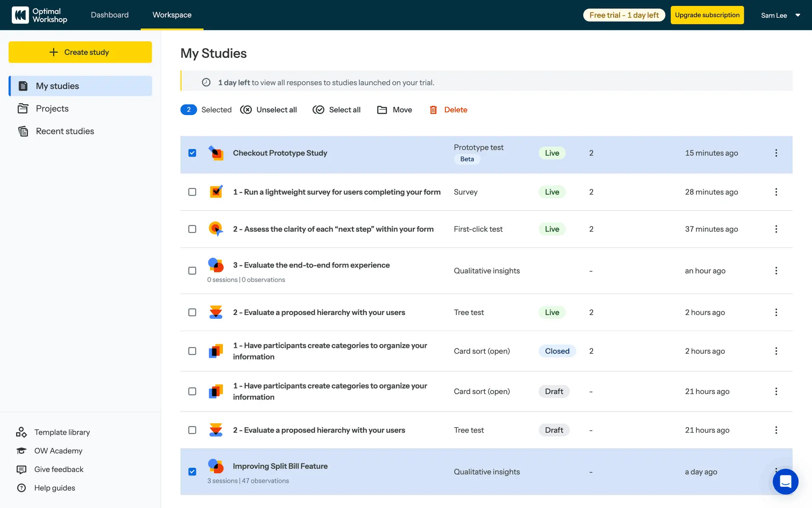Click the Move folder icon
The width and height of the screenshot is (812, 508).
pyautogui.click(x=382, y=110)
